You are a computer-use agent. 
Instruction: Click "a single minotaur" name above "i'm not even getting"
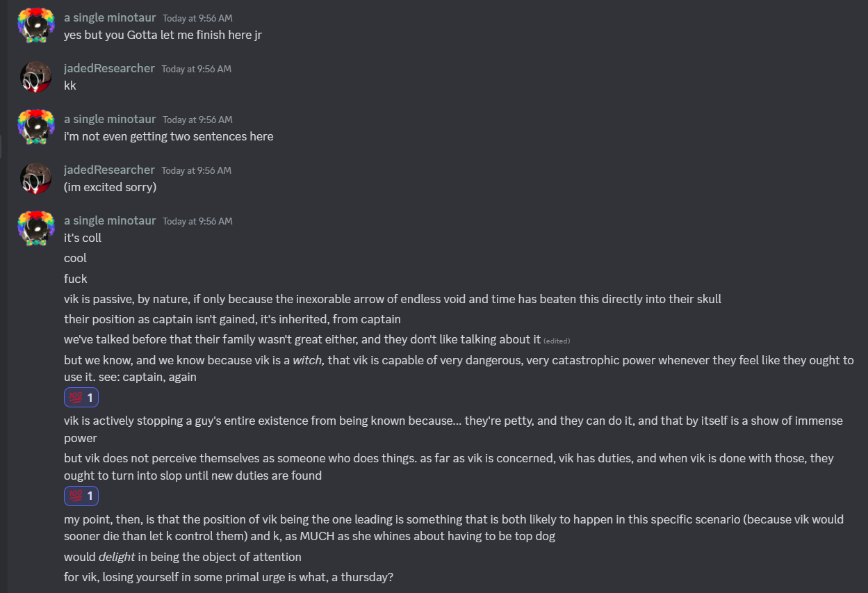(110, 119)
